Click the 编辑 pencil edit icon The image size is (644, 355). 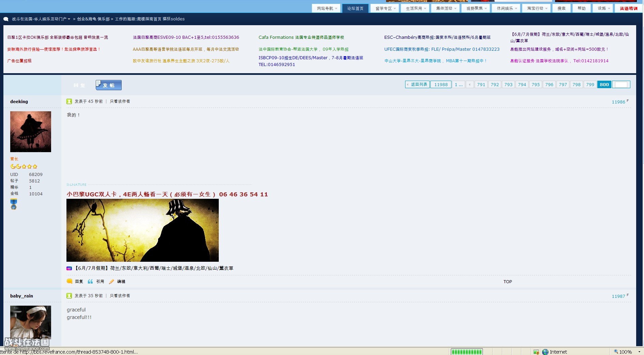tap(111, 281)
